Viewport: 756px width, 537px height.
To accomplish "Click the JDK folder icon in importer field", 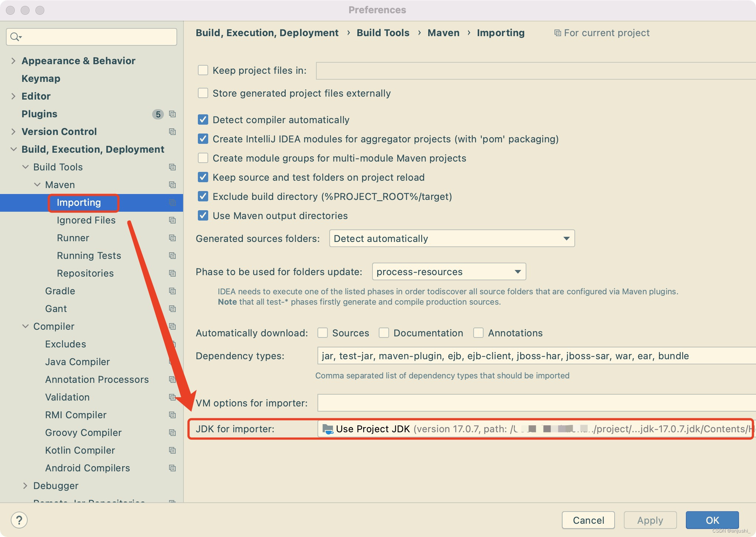I will tap(328, 429).
